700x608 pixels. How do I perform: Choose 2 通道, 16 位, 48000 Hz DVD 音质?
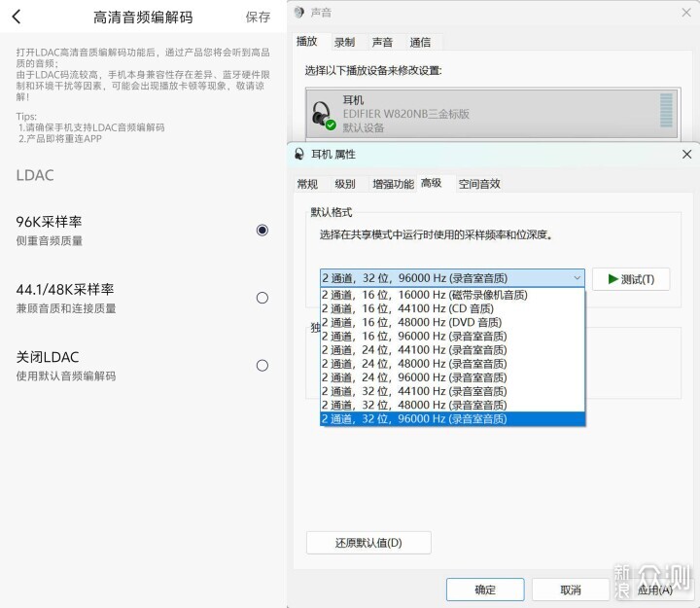[452, 323]
